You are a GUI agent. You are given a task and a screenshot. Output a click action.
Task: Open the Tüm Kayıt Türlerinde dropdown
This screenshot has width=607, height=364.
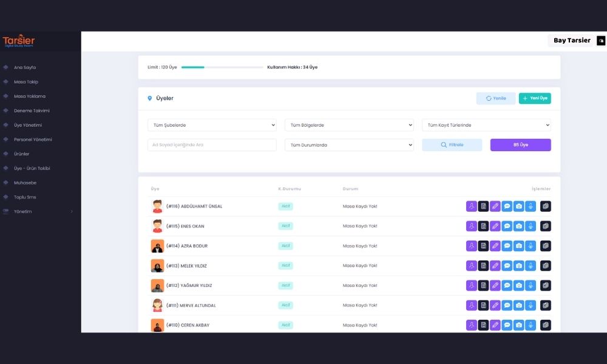(486, 125)
